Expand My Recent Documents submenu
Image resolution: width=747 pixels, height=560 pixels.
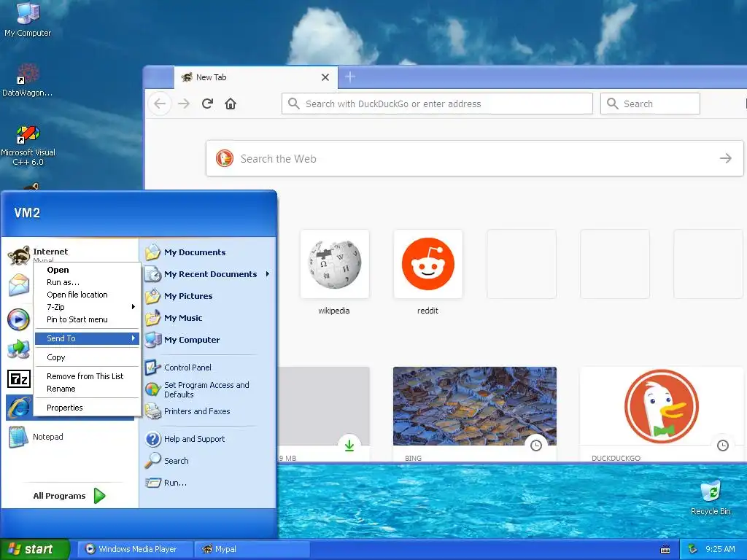206,274
